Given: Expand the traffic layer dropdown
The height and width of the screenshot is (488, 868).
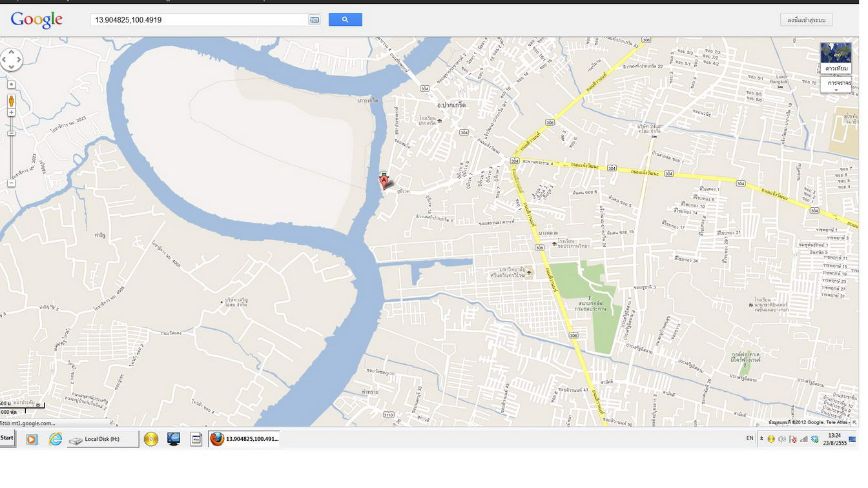Looking at the screenshot, I should coord(836,90).
